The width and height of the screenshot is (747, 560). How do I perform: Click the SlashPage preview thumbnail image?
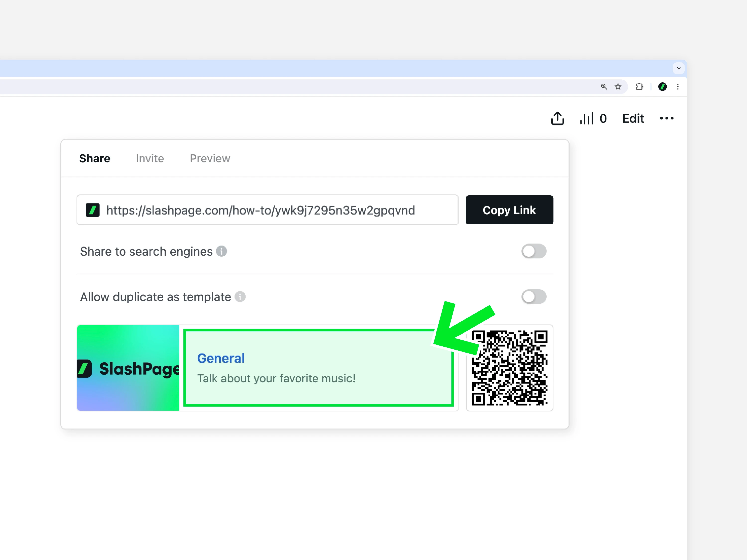coord(128,368)
